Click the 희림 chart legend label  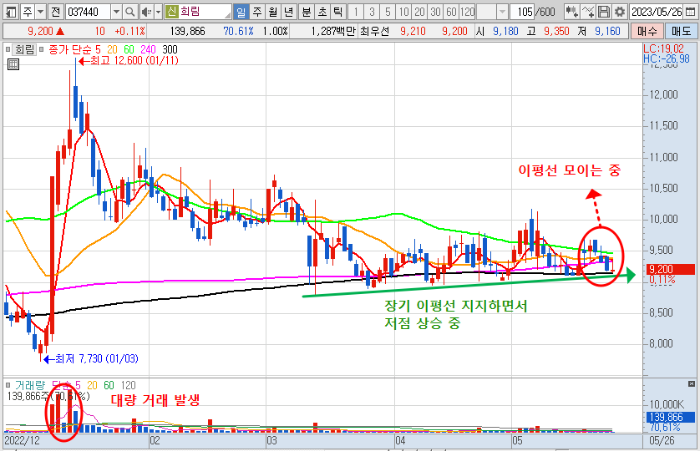pos(25,49)
